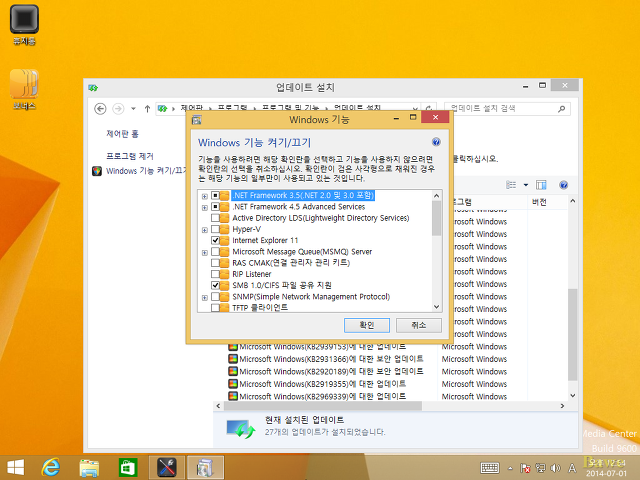
Task: Expand SNMP tree node
Action: [204, 298]
